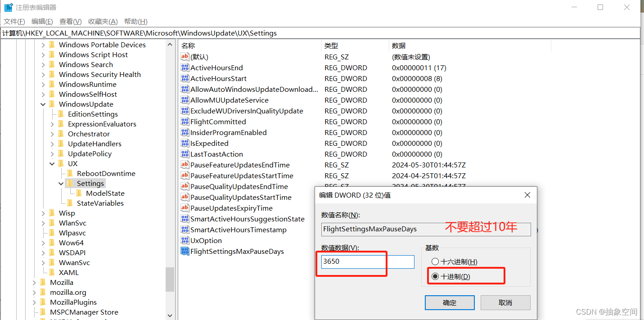644x320 pixels.
Task: Click the Orchestrator folder icon
Action: tap(61, 134)
